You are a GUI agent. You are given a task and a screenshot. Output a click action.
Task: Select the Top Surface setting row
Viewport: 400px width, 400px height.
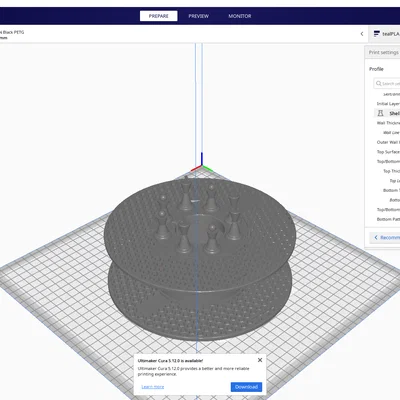(x=388, y=152)
